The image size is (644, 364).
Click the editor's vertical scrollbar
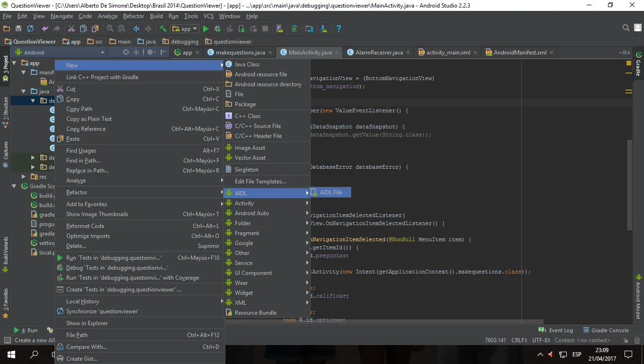(629, 185)
